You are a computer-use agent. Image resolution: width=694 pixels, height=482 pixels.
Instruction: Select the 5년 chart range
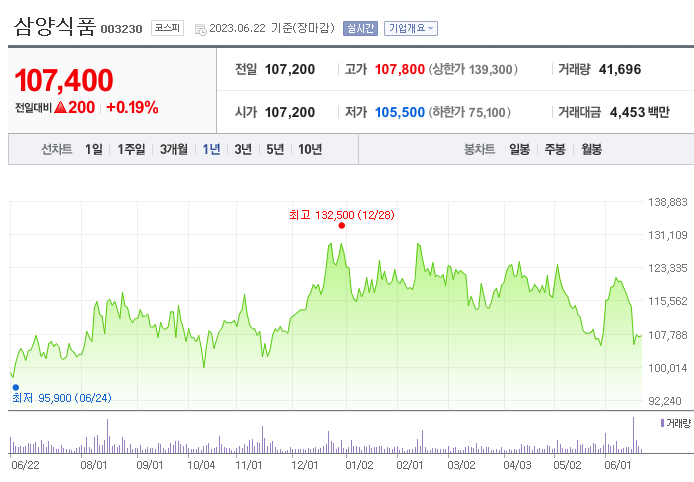[275, 150]
